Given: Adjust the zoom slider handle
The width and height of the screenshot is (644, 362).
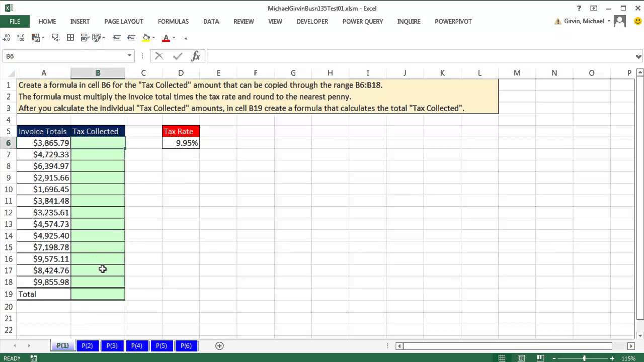Looking at the screenshot, I should [x=585, y=358].
